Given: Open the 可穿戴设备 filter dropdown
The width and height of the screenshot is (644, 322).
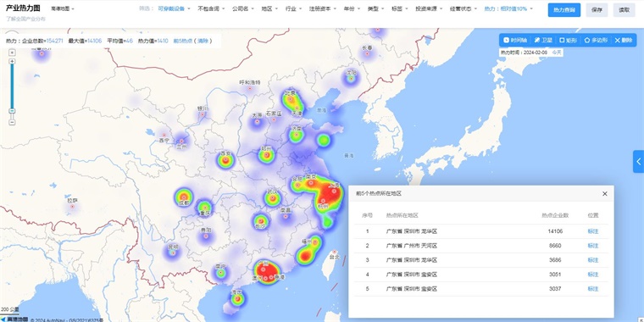Looking at the screenshot, I should pos(175,8).
